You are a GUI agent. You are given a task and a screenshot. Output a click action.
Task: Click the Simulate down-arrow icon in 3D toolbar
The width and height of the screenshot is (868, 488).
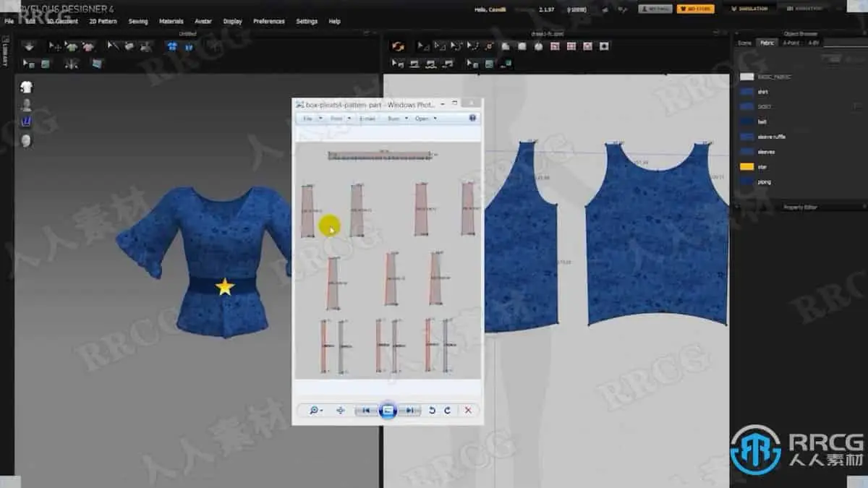pos(29,46)
